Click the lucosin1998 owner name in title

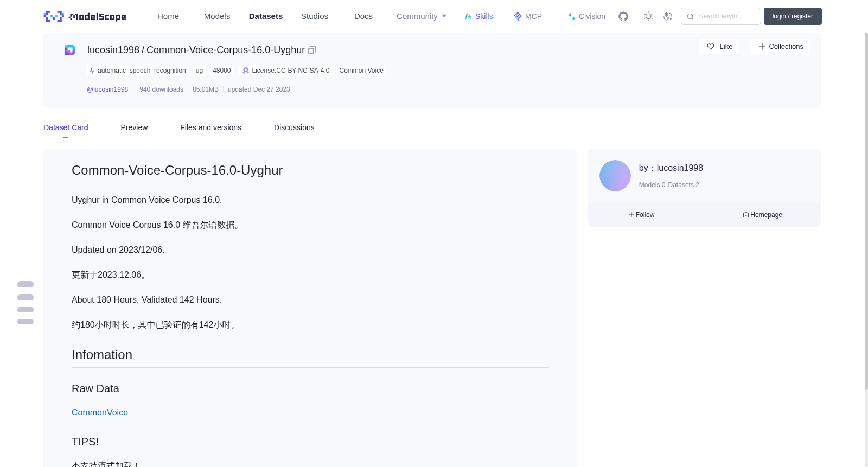coord(113,50)
